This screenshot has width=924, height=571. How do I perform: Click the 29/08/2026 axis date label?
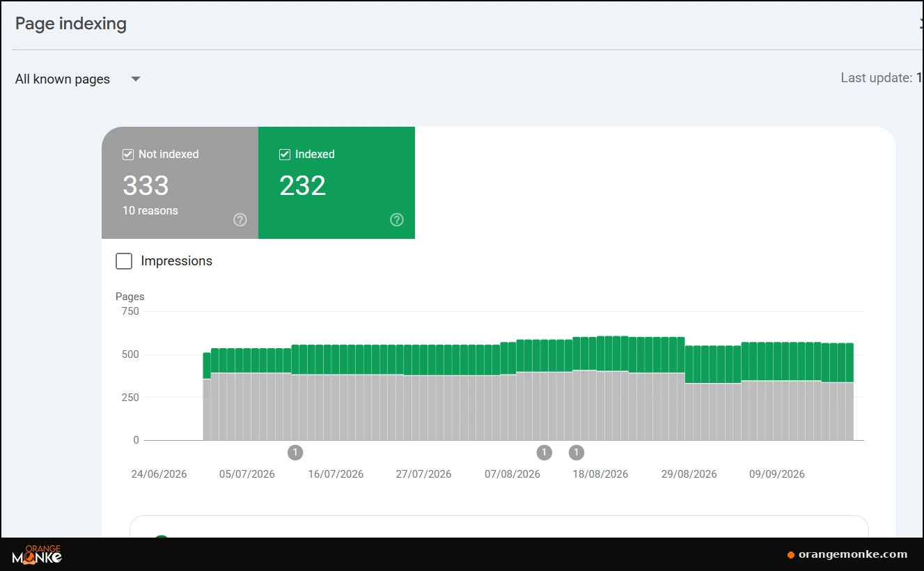689,474
